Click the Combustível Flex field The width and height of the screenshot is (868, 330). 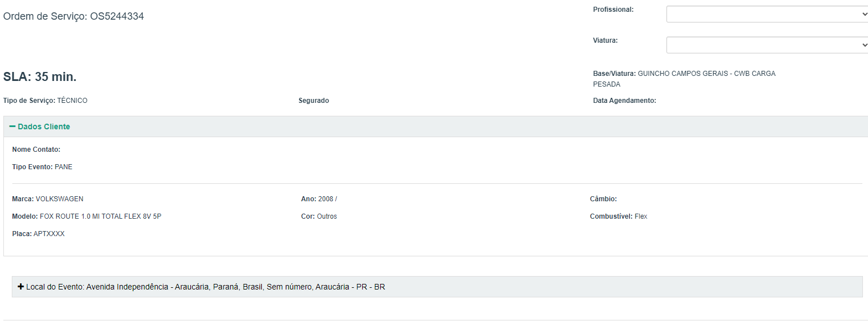(x=619, y=216)
